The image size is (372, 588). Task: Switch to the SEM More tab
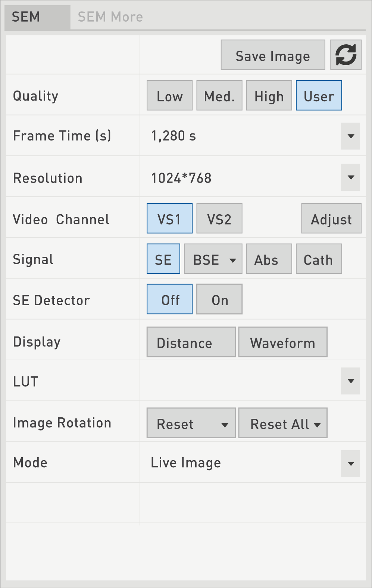click(x=110, y=17)
